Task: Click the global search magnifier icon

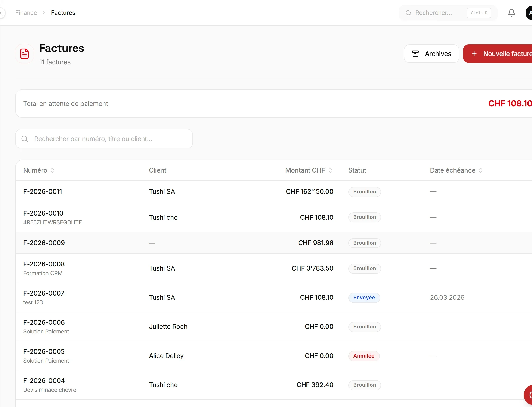Action: pyautogui.click(x=408, y=13)
